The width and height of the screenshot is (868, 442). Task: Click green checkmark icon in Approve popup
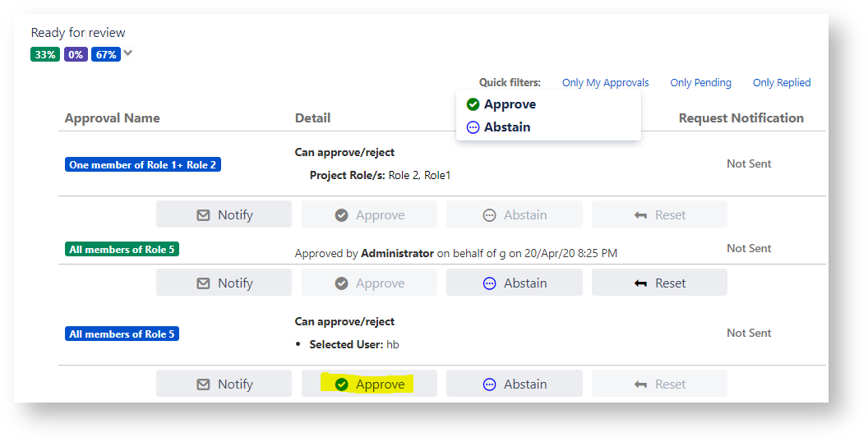pos(473,104)
